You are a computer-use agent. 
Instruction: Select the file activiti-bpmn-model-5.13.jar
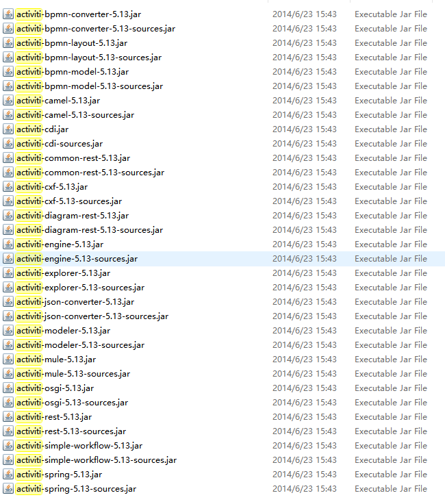click(x=73, y=72)
